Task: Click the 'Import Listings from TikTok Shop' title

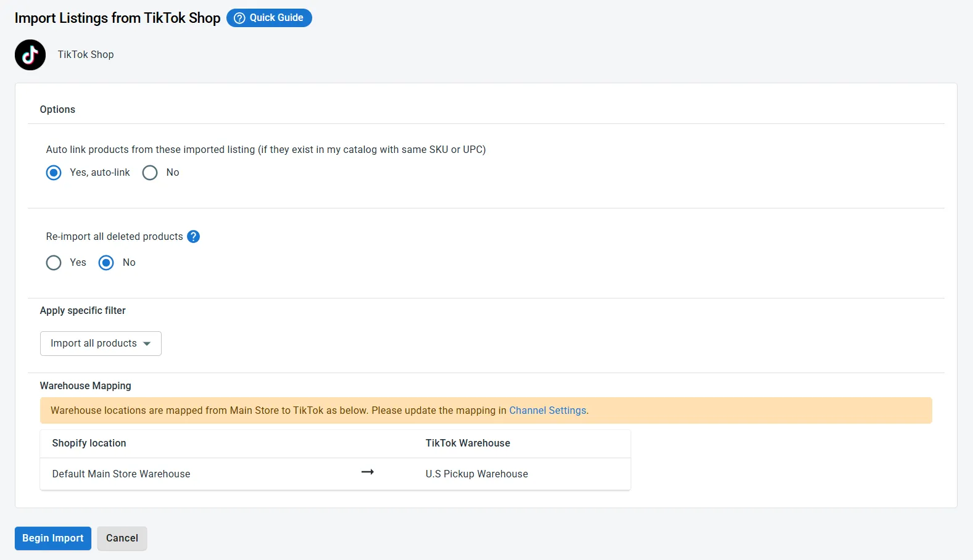Action: [x=117, y=19]
